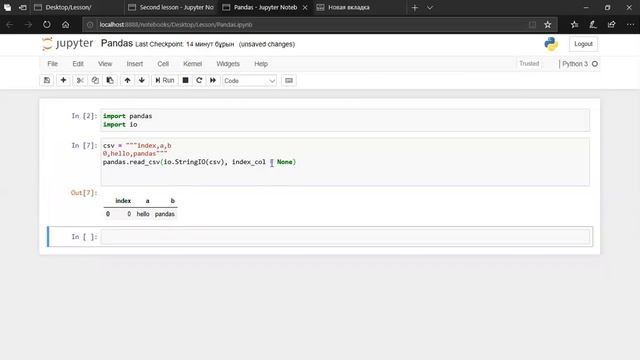640x360 pixels.
Task: Click the import pandas code cell
Action: 345,120
